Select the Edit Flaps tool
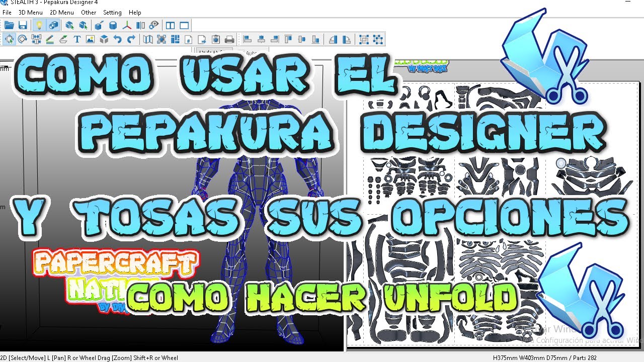The height and width of the screenshot is (362, 644). (x=63, y=39)
